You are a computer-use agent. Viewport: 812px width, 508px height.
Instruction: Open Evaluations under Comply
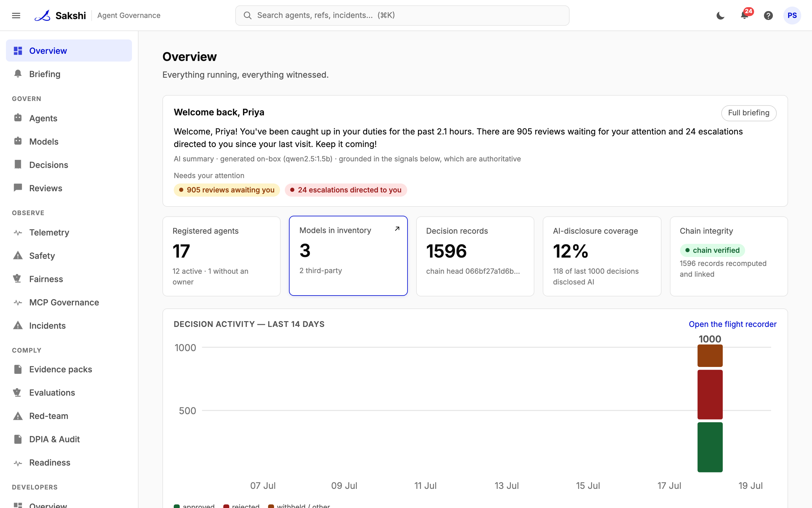click(69, 392)
